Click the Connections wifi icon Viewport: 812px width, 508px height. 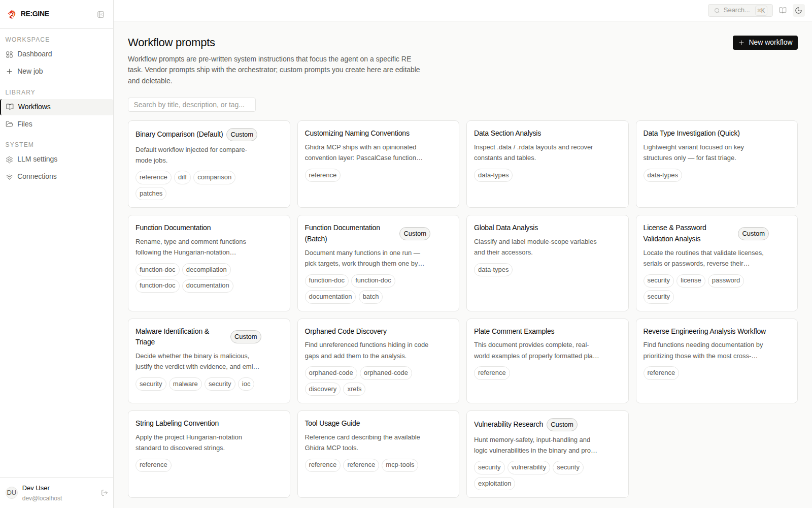[9, 177]
